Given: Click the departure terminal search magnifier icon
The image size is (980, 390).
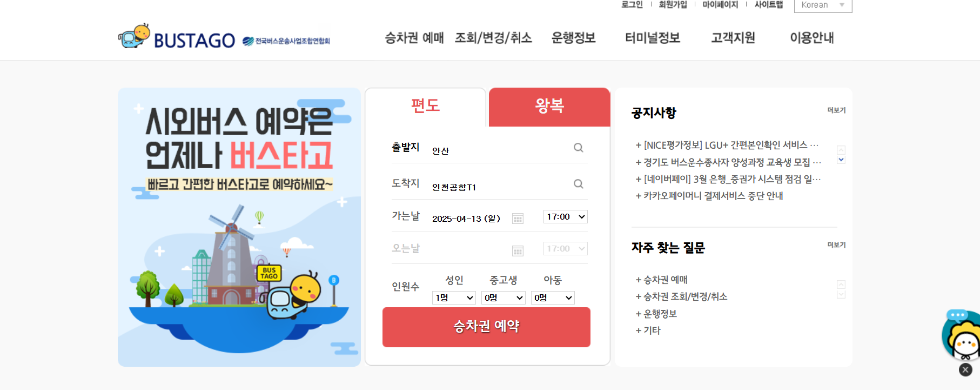Looking at the screenshot, I should (x=578, y=148).
